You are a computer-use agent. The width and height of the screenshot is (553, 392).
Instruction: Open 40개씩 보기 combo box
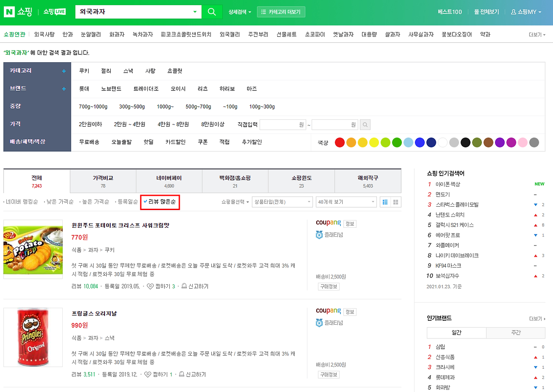(x=346, y=202)
